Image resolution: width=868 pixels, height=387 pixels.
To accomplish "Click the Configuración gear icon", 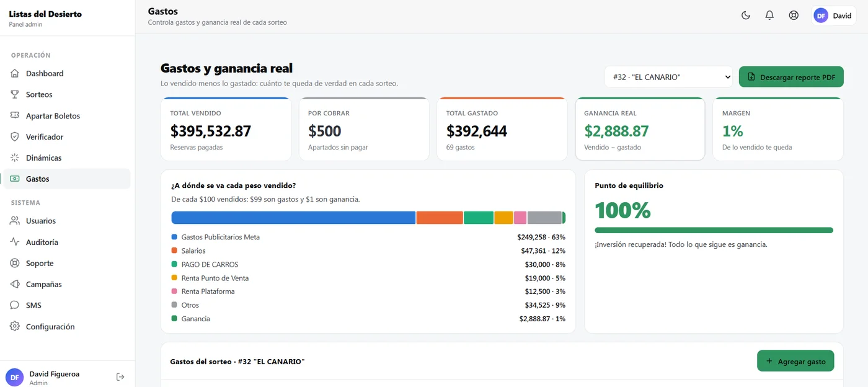I will click(x=15, y=326).
